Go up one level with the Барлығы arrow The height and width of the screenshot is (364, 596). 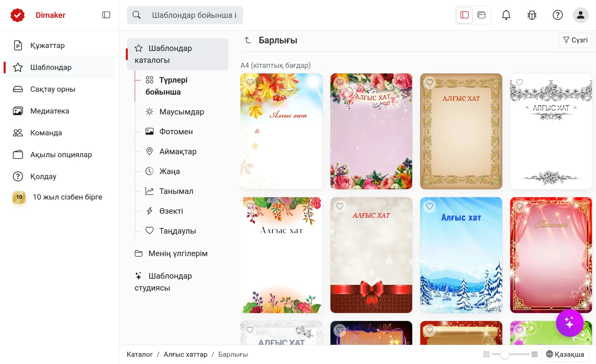248,40
